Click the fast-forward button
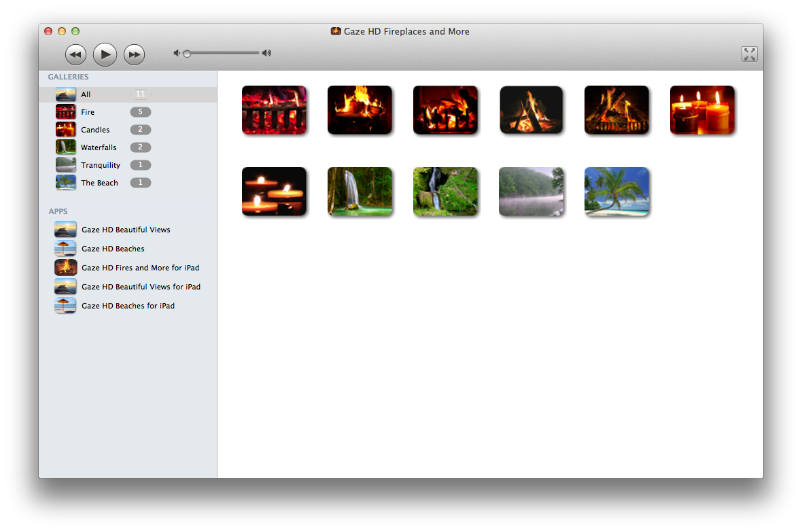Screen dimensions: 802x532 135,54
